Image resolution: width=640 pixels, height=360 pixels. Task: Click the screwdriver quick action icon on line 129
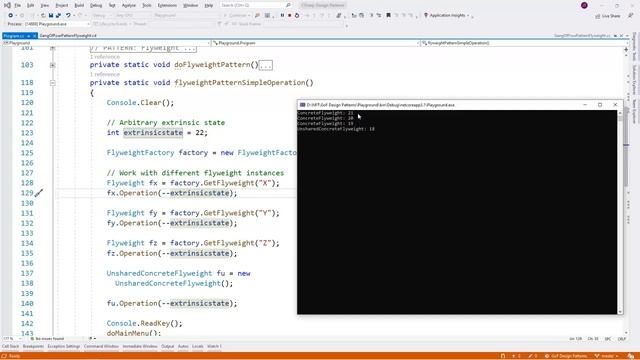click(39, 193)
